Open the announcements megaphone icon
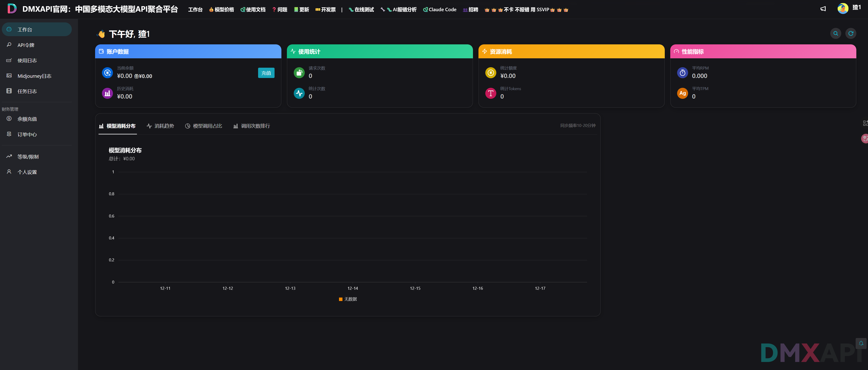The height and width of the screenshot is (370, 868). [823, 9]
